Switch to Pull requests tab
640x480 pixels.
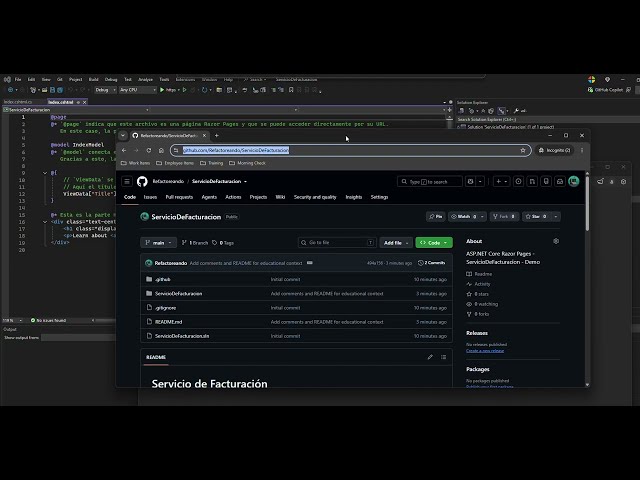179,197
